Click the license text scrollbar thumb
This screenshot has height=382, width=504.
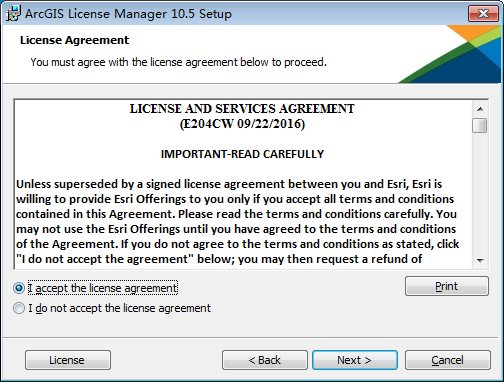(480, 125)
